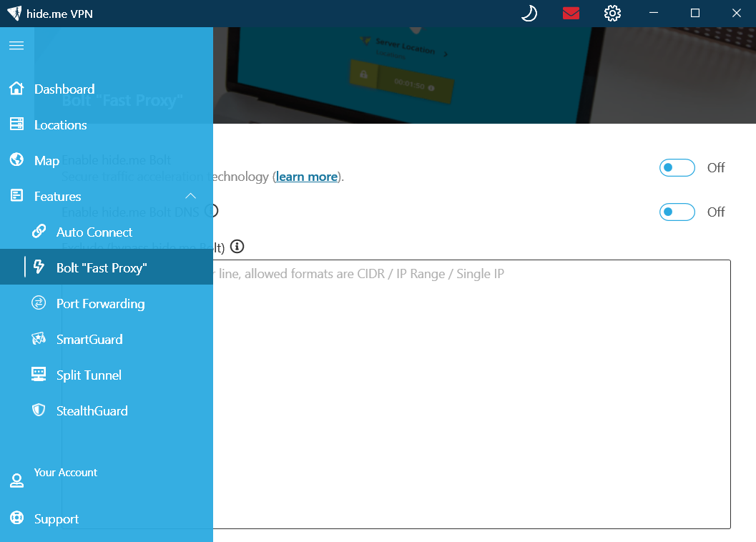Click the Map globe icon
The image size is (756, 542).
[17, 159]
